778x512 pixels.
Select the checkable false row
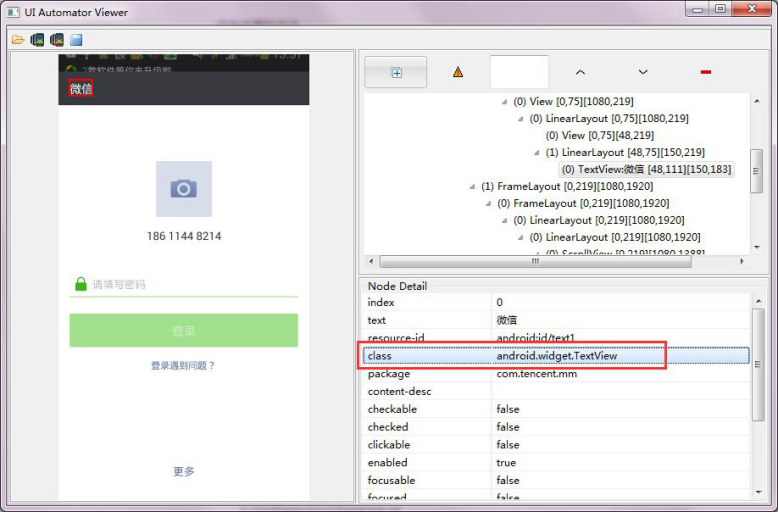click(556, 409)
